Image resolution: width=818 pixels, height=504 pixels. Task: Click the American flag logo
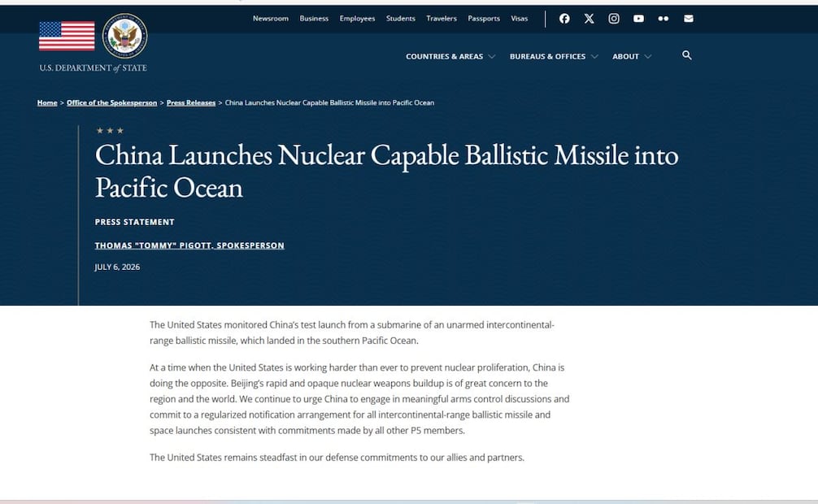coord(67,36)
